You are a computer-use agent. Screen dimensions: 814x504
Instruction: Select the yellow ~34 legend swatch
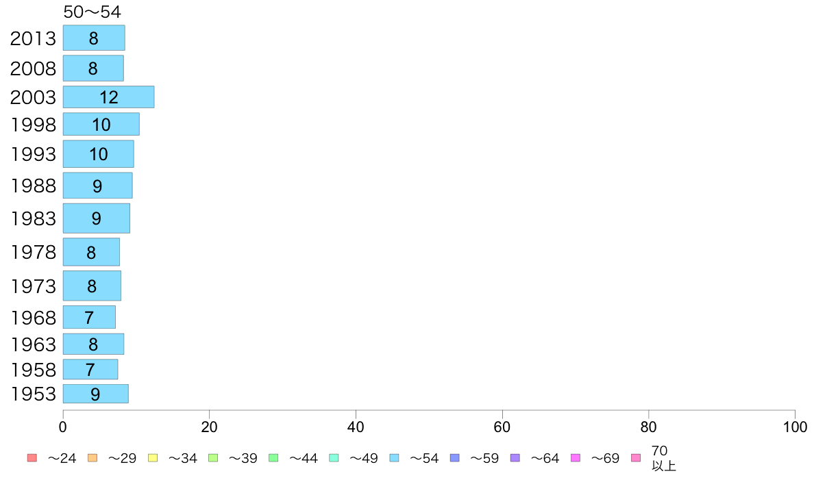(153, 458)
